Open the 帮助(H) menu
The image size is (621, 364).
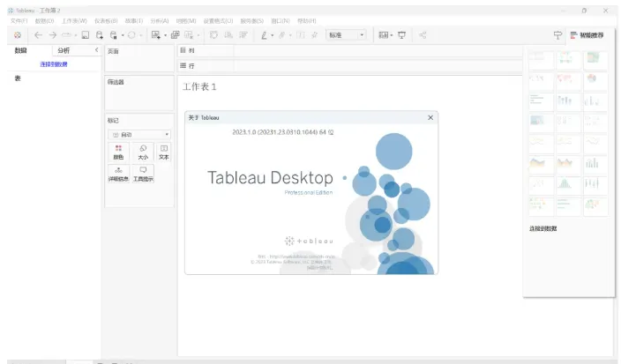coord(307,20)
